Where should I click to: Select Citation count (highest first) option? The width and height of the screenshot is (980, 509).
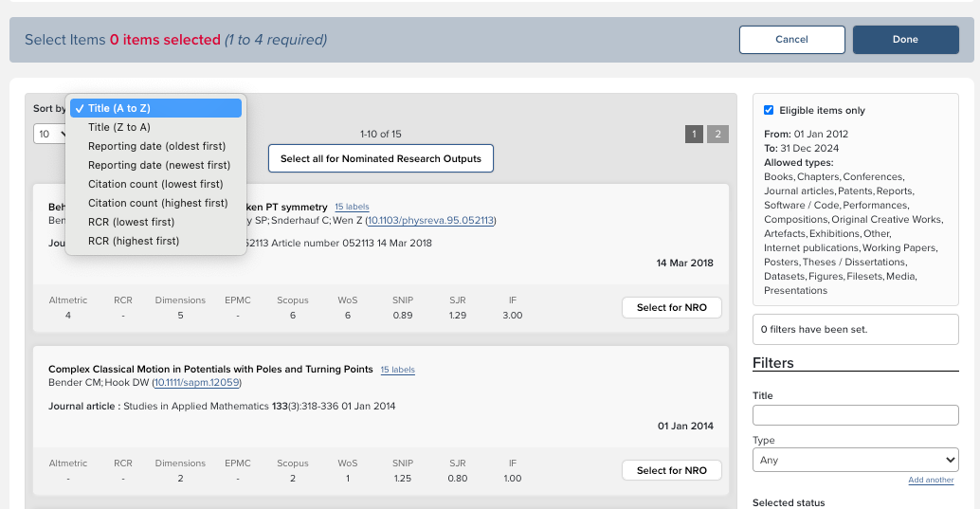click(x=158, y=203)
